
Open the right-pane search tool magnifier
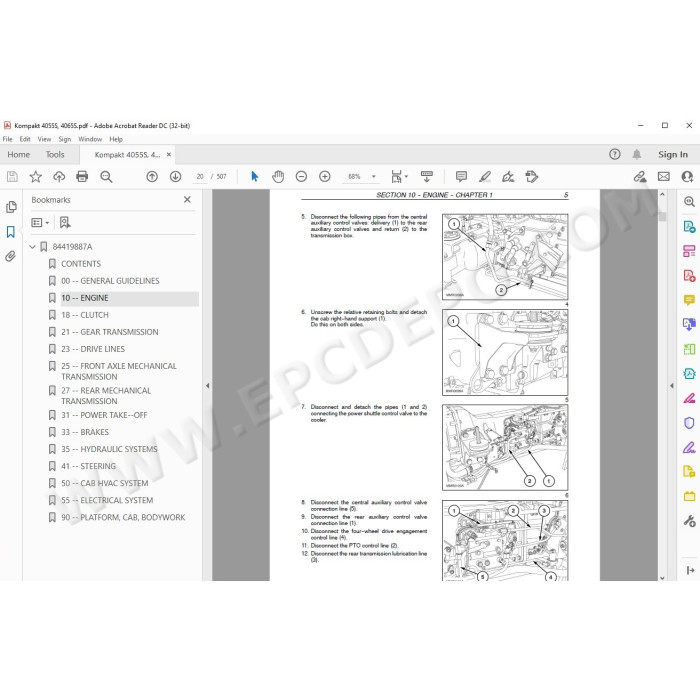coord(689,201)
